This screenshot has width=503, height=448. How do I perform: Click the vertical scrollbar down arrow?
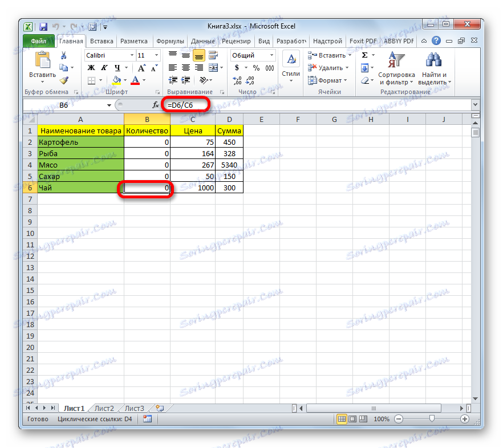coord(475,398)
